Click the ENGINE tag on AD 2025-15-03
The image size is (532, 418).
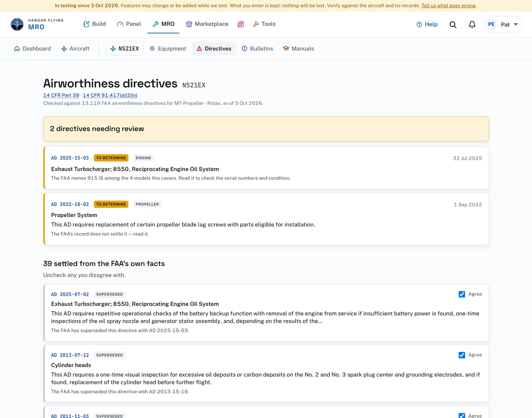click(143, 158)
